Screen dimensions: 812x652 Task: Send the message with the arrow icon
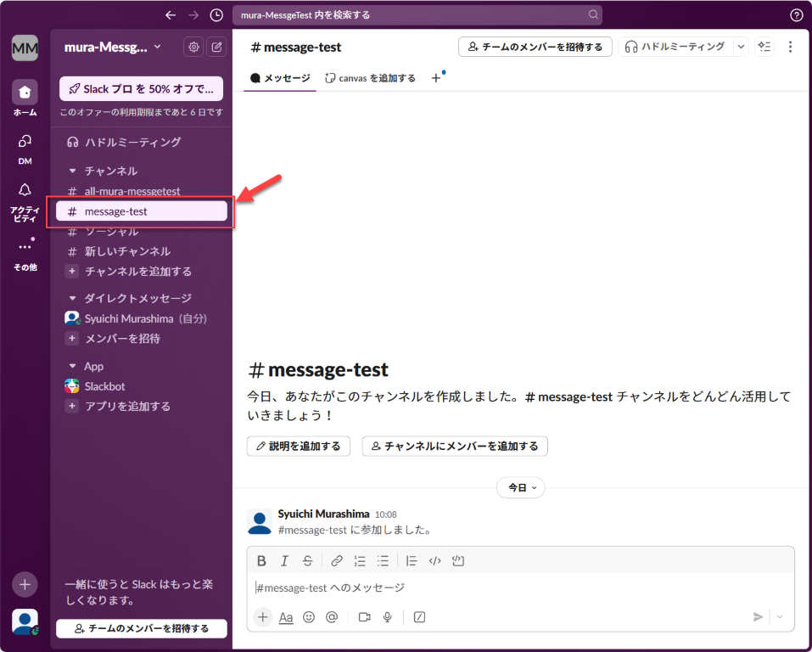[x=758, y=616]
